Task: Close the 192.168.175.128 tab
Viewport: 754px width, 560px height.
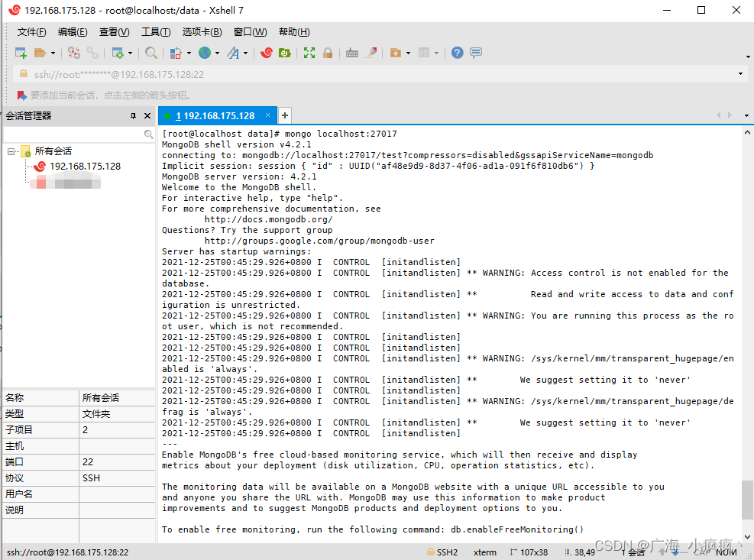Action: 268,115
